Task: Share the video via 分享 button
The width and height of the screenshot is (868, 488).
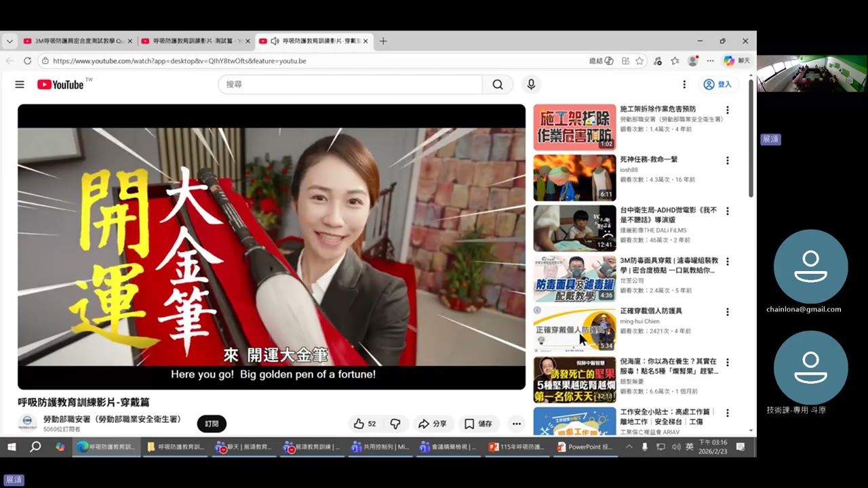Action: (432, 424)
